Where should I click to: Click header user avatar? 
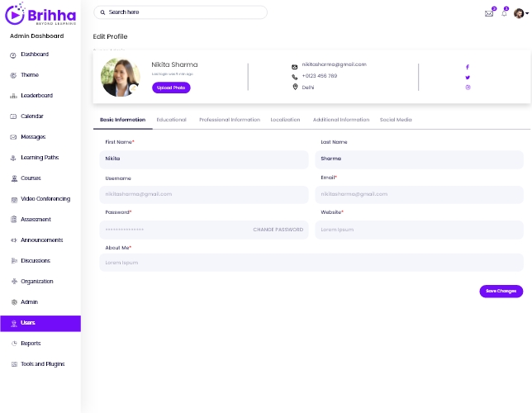click(519, 13)
